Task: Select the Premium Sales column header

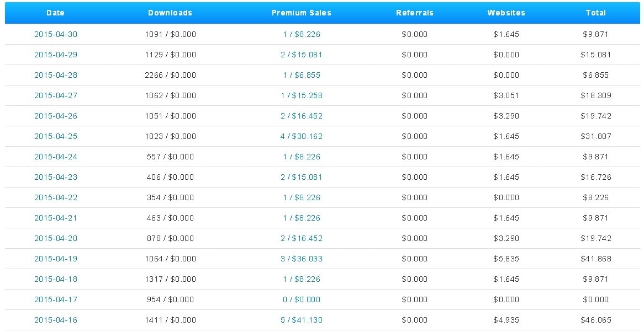Action: 301,13
